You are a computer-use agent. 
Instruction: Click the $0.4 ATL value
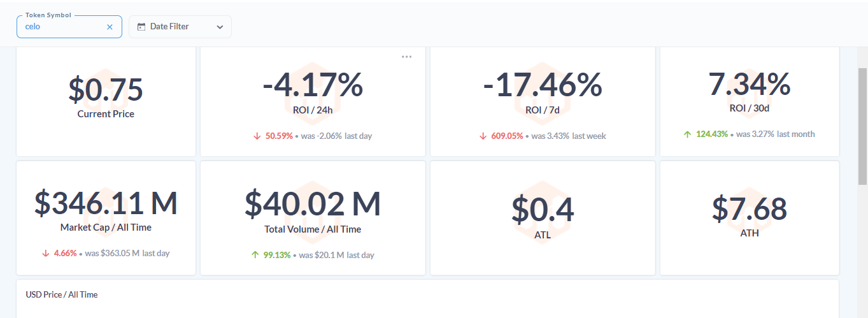point(543,209)
